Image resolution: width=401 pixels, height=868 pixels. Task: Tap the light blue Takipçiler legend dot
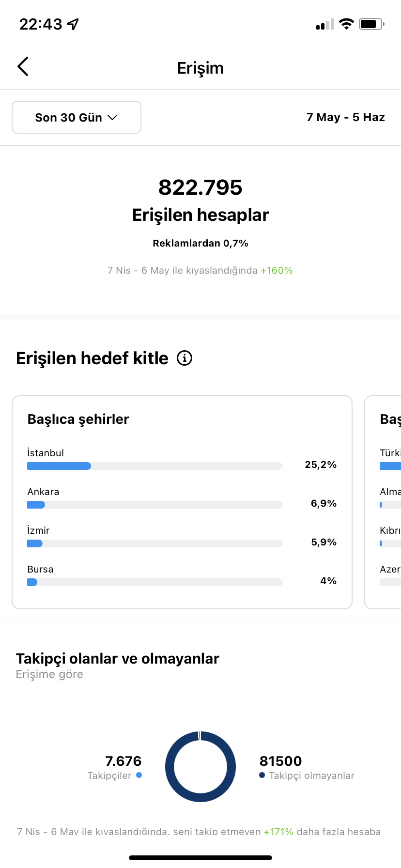coord(139,775)
